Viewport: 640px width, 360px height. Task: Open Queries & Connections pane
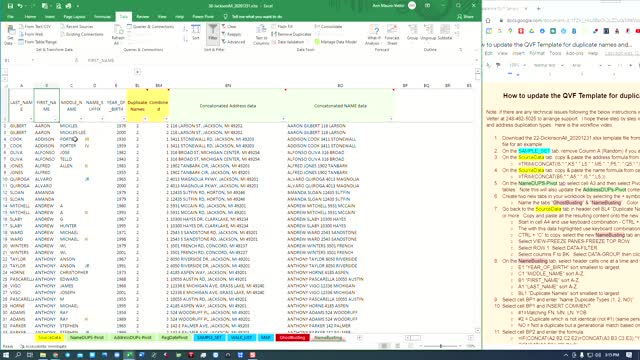tap(151, 27)
